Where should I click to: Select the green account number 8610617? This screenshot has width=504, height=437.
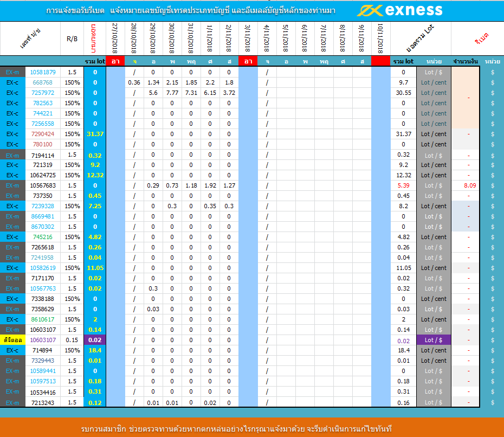(42, 319)
